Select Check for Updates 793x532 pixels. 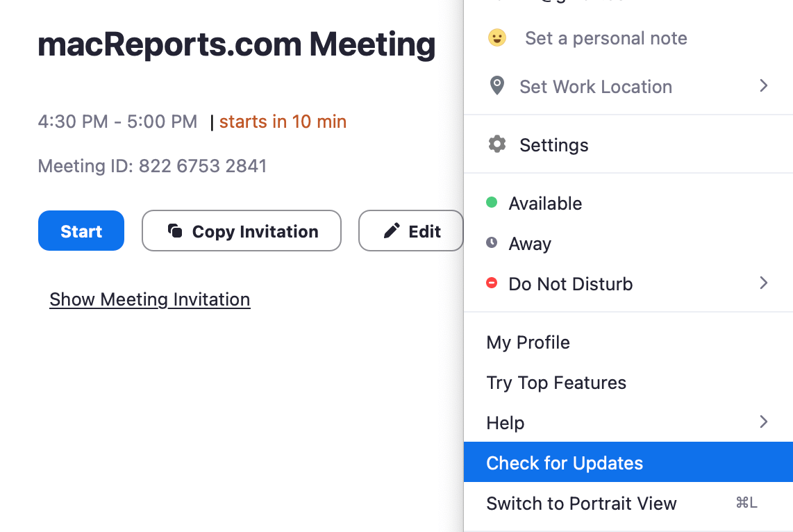(x=628, y=463)
